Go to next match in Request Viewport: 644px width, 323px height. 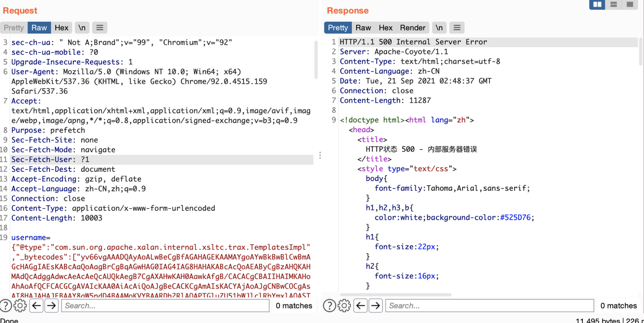(x=51, y=306)
